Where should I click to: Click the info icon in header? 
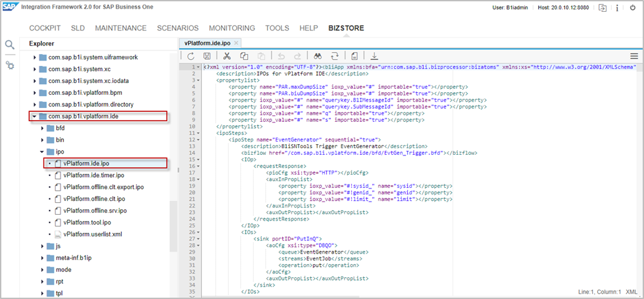(x=618, y=8)
